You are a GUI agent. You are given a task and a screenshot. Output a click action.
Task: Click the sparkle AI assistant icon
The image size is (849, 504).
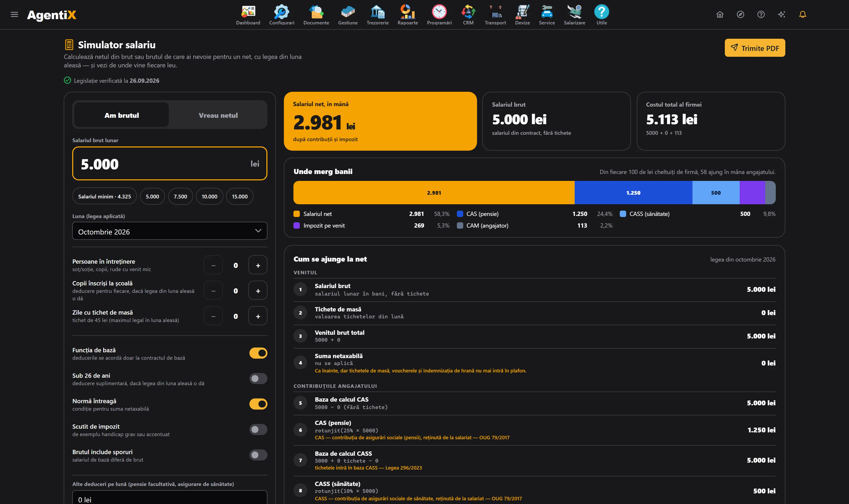(782, 14)
